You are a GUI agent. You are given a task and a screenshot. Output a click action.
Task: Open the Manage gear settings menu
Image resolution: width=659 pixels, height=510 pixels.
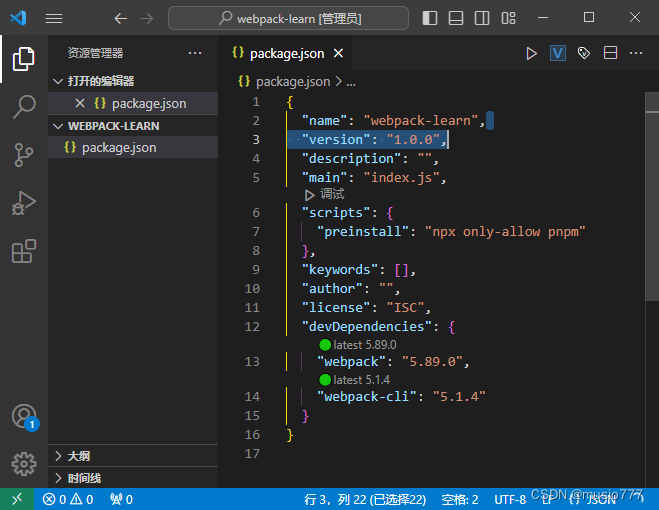coord(24,464)
